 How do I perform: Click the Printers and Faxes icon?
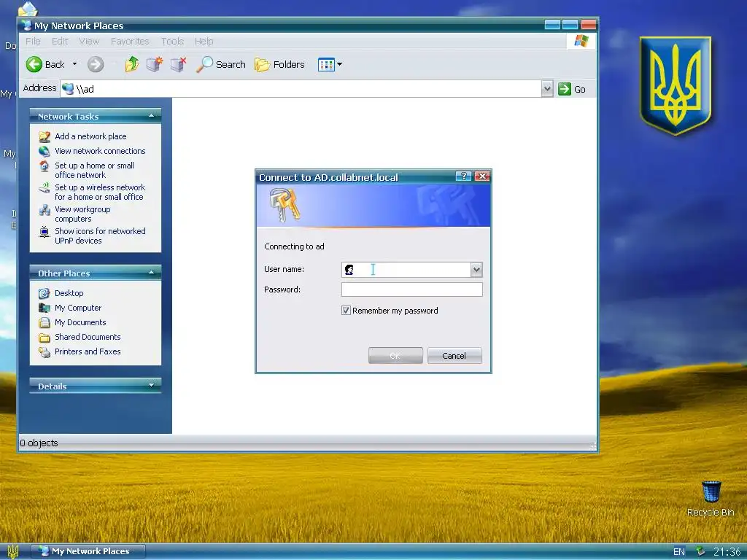[44, 352]
